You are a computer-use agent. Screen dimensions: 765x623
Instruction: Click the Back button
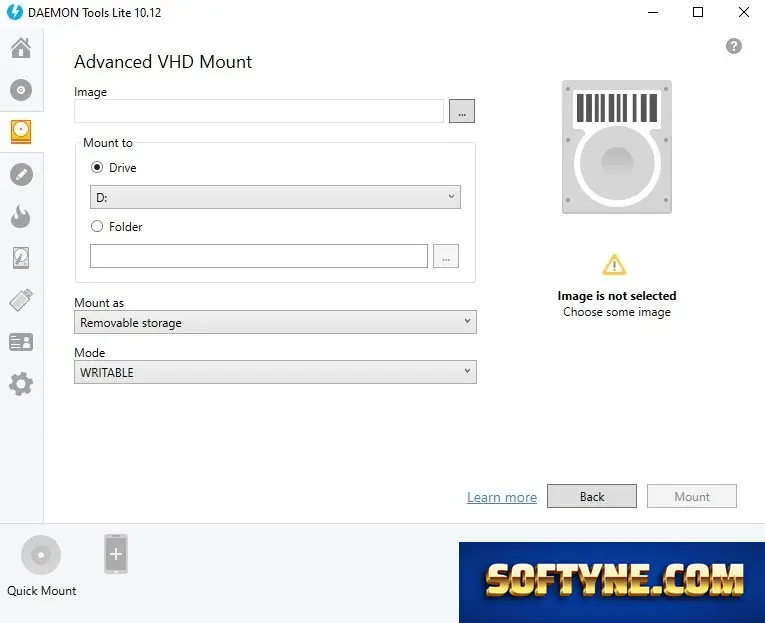coord(592,496)
